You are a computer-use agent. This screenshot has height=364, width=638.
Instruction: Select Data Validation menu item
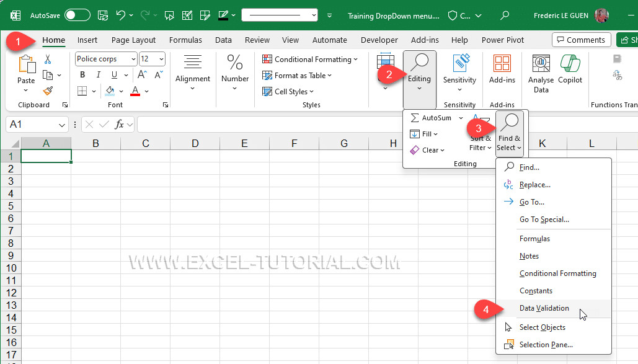tap(553, 308)
